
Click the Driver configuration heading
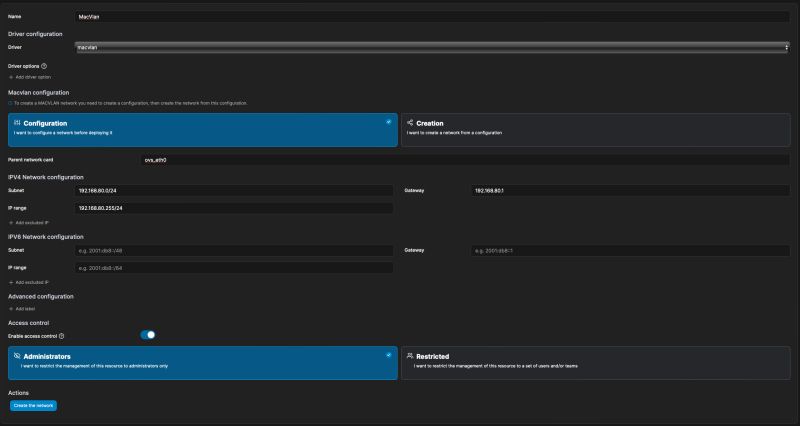click(x=35, y=34)
